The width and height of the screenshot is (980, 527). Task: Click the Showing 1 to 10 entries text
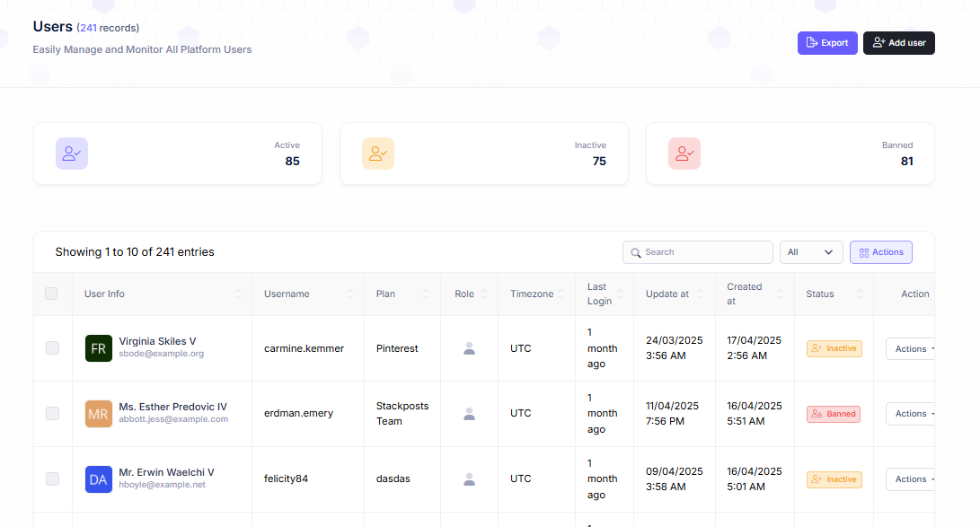point(135,252)
